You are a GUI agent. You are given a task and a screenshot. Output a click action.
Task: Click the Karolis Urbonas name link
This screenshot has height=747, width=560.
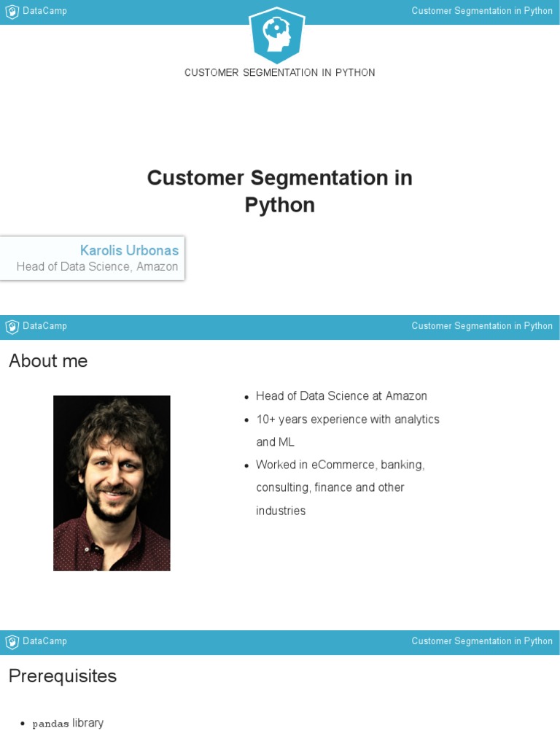click(x=129, y=250)
